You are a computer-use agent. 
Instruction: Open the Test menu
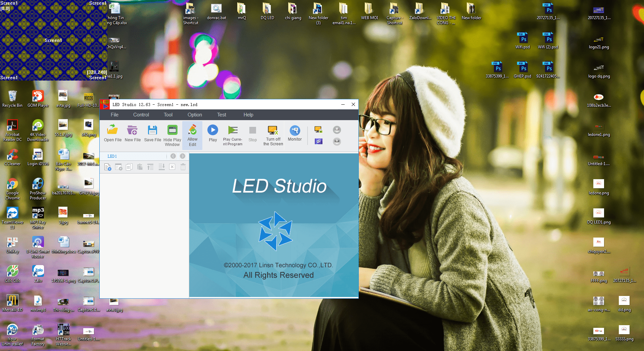click(x=221, y=115)
